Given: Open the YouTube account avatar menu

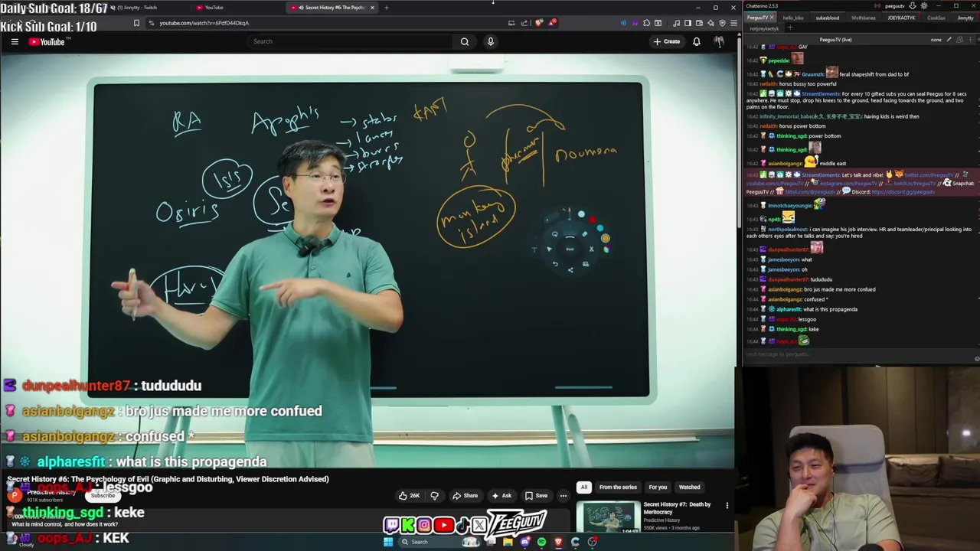Looking at the screenshot, I should [719, 41].
